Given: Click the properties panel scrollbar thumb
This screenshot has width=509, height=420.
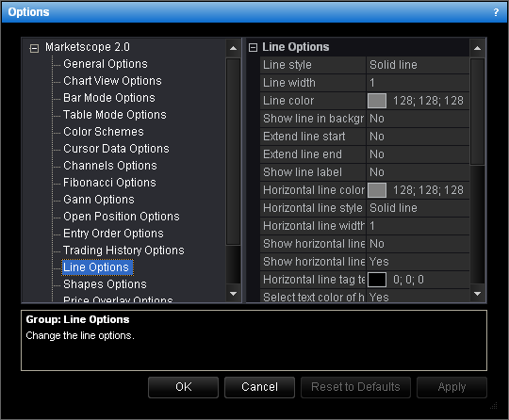Looking at the screenshot, I should [477, 111].
